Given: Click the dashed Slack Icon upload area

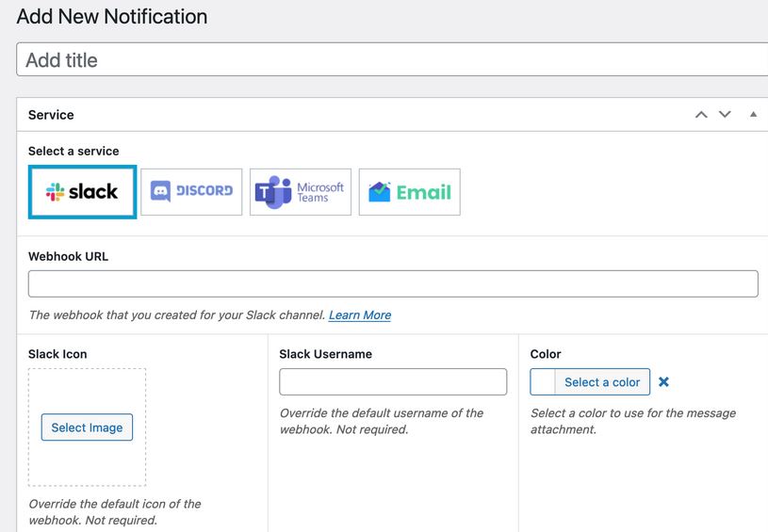Looking at the screenshot, I should pos(88,427).
